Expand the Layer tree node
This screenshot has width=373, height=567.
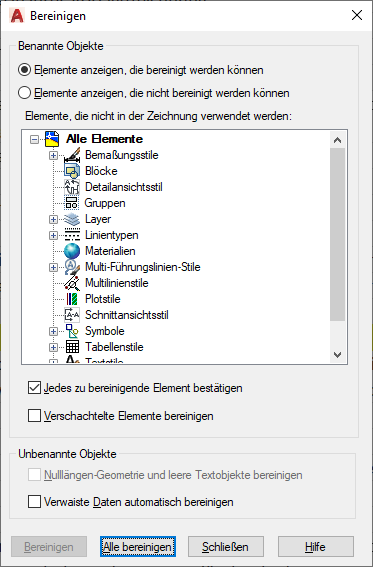pyautogui.click(x=53, y=219)
